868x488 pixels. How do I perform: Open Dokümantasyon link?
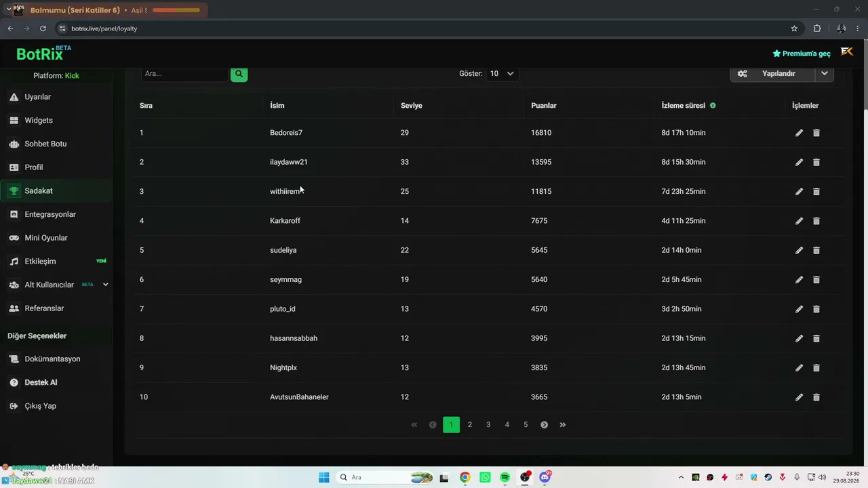57,359
